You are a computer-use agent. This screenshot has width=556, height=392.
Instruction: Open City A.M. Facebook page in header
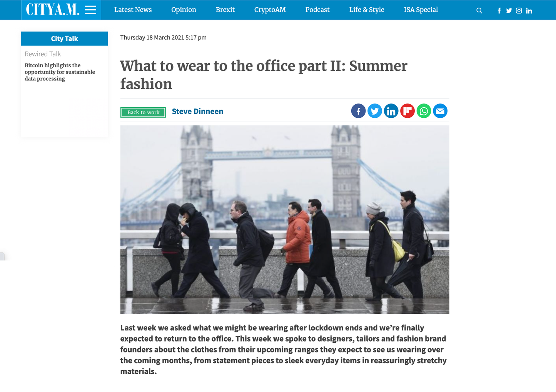tap(499, 11)
